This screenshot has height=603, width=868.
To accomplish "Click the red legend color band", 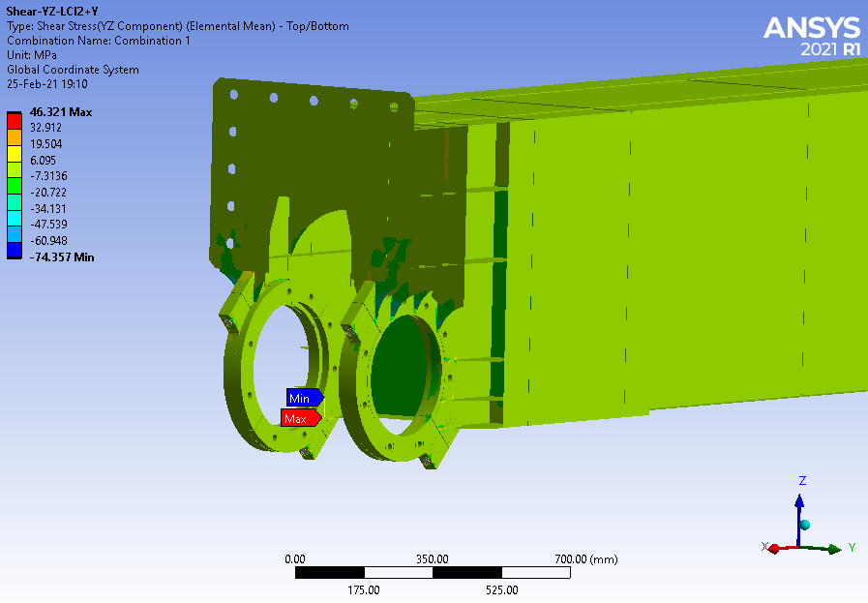I will [x=15, y=120].
